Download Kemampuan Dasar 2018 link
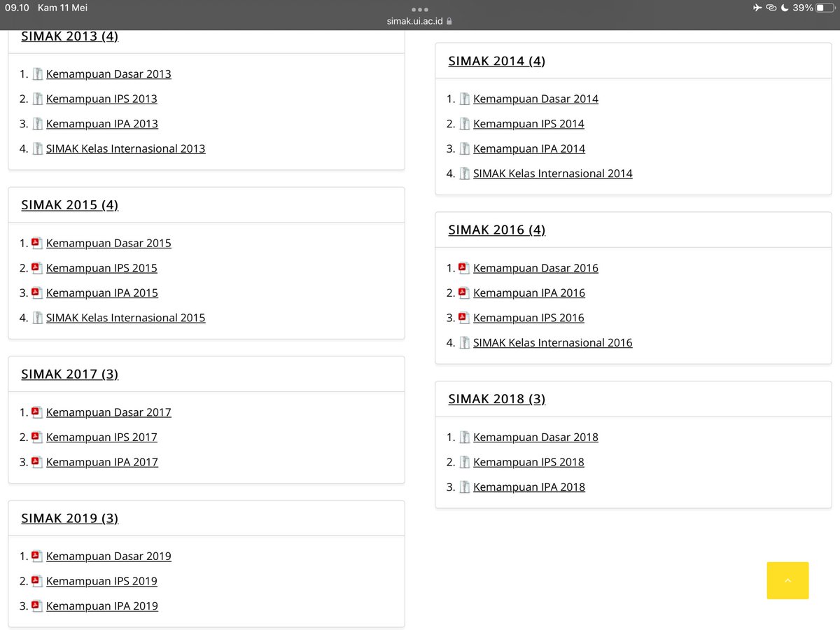 (535, 437)
